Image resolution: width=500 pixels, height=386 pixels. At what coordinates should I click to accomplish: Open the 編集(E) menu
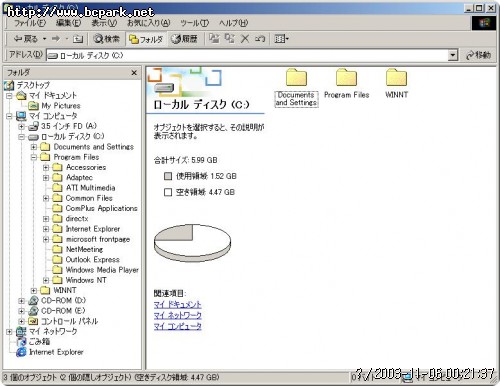[x=68, y=23]
